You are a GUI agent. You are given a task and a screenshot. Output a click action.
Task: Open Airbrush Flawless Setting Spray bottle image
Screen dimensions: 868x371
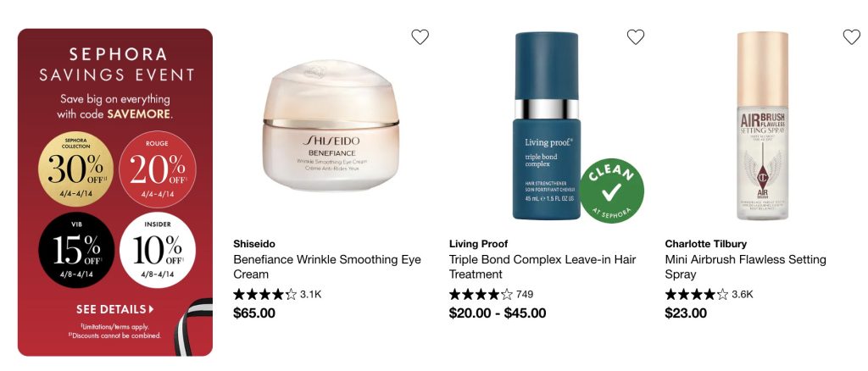(x=762, y=125)
